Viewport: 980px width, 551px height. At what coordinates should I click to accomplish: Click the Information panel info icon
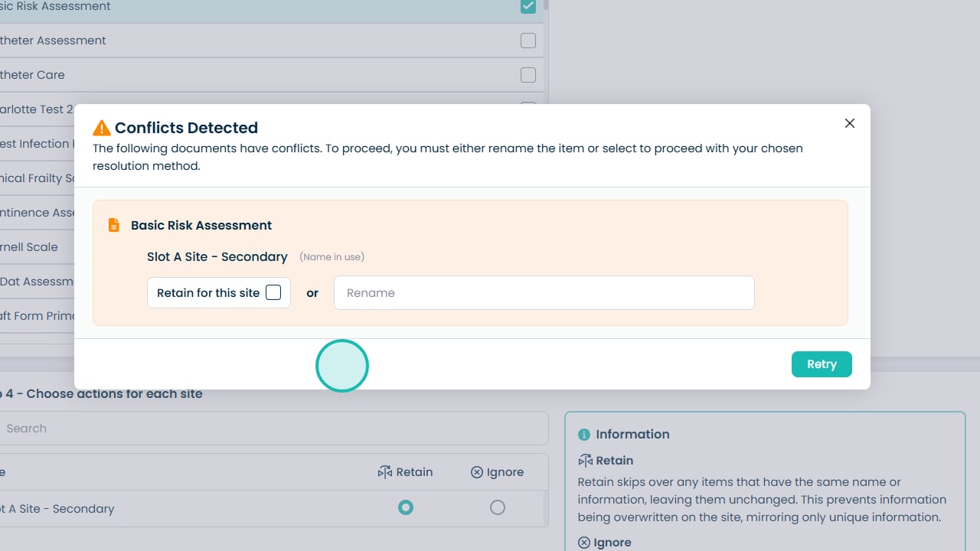point(584,435)
